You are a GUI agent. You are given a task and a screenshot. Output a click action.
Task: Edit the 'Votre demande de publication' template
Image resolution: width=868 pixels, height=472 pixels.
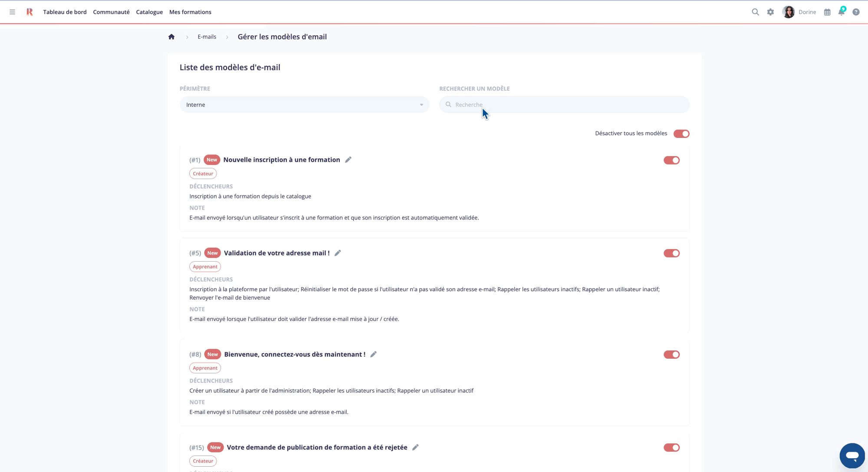(x=415, y=447)
